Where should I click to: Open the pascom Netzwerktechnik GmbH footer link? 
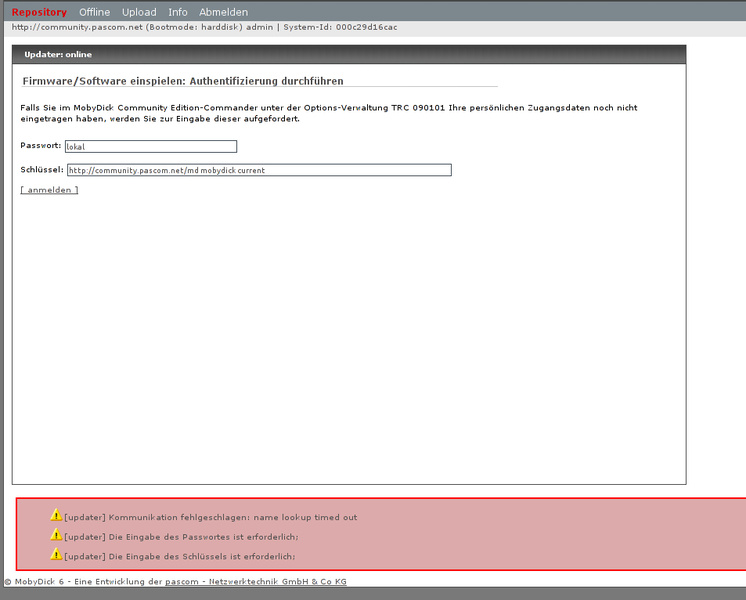click(255, 581)
